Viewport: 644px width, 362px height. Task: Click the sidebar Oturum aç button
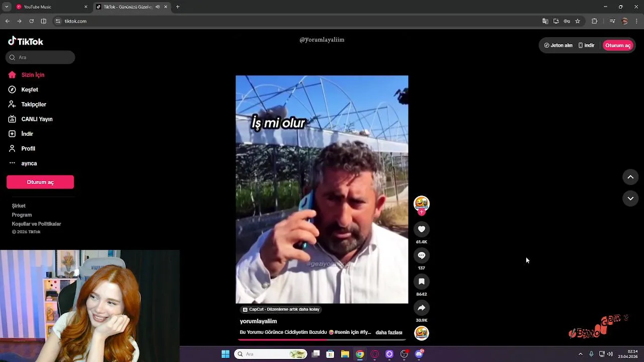[x=40, y=182]
